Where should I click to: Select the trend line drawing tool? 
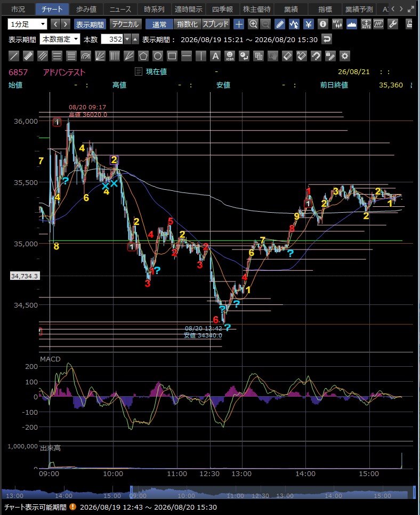point(14,56)
